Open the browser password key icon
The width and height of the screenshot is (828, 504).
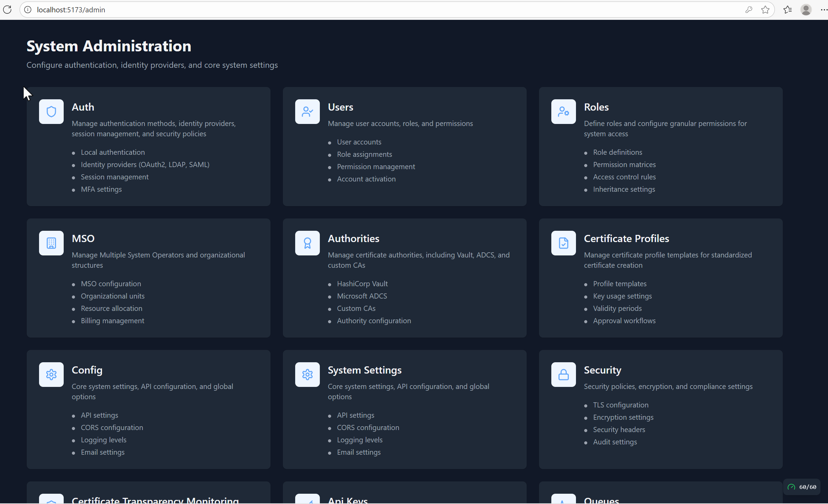(749, 10)
